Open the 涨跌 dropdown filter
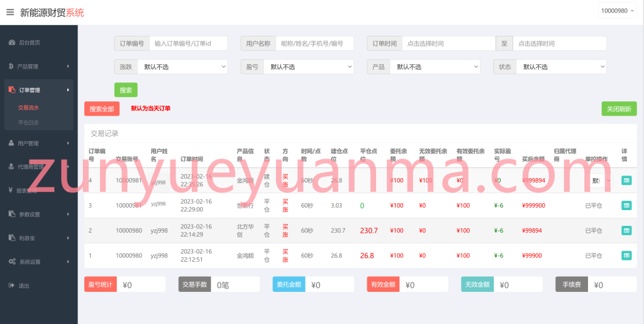This screenshot has height=324, width=644. point(182,67)
